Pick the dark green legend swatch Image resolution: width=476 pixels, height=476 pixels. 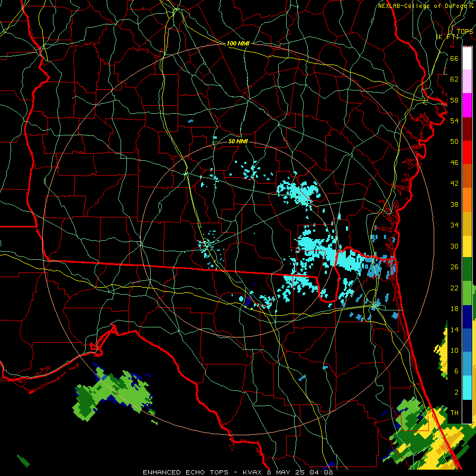(x=467, y=269)
